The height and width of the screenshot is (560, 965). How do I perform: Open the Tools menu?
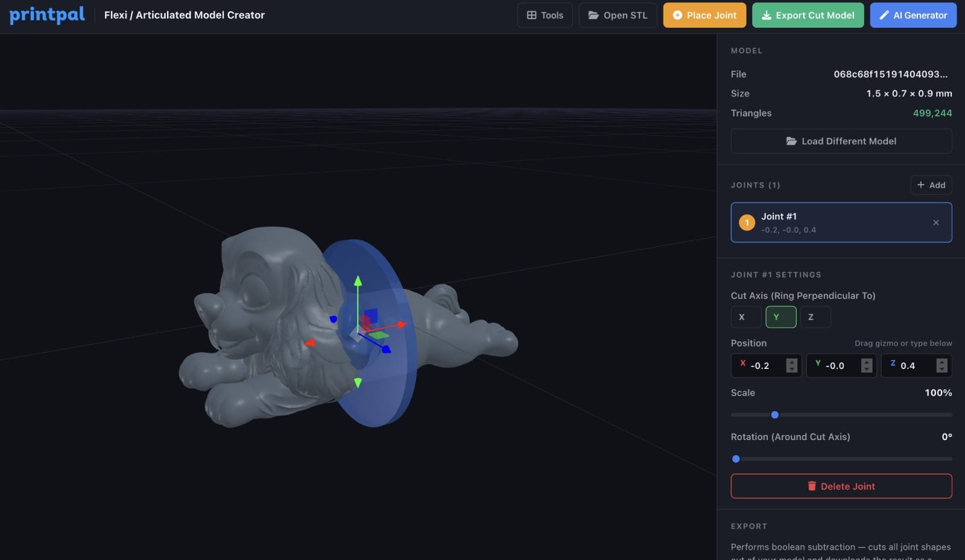[545, 15]
